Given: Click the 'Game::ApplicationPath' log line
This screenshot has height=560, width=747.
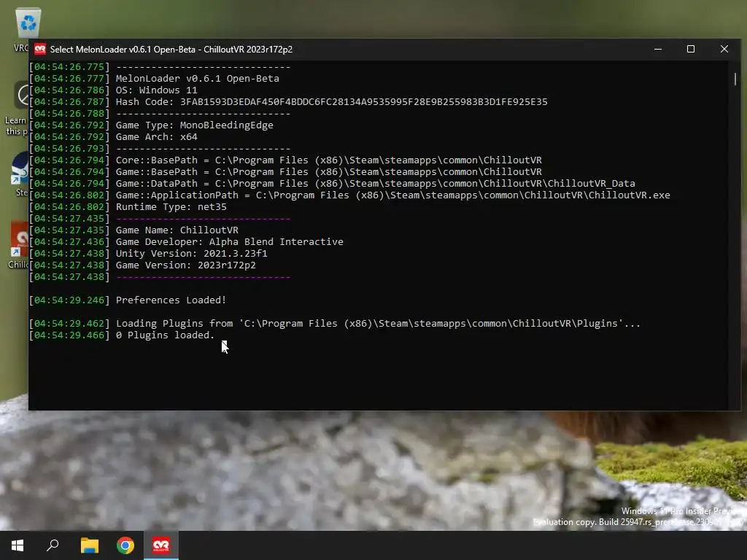Looking at the screenshot, I should (x=393, y=195).
